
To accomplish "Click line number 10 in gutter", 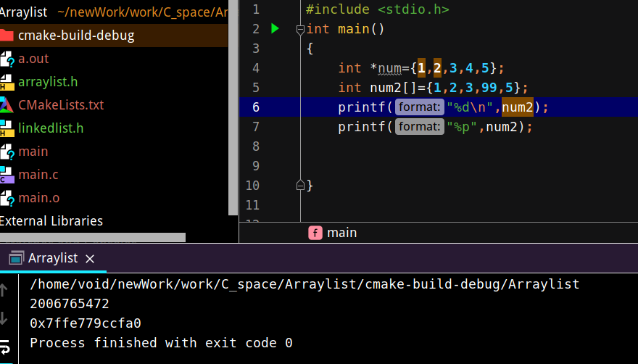I will click(252, 185).
